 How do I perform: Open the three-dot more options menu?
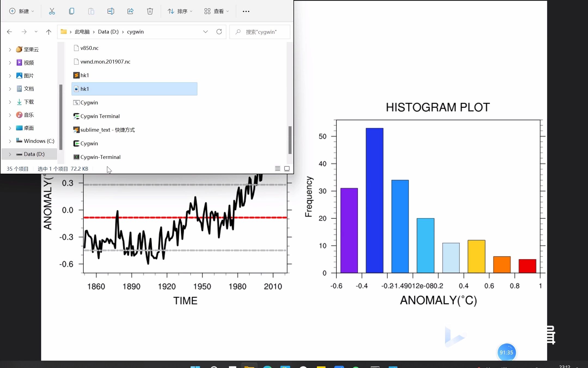click(246, 11)
